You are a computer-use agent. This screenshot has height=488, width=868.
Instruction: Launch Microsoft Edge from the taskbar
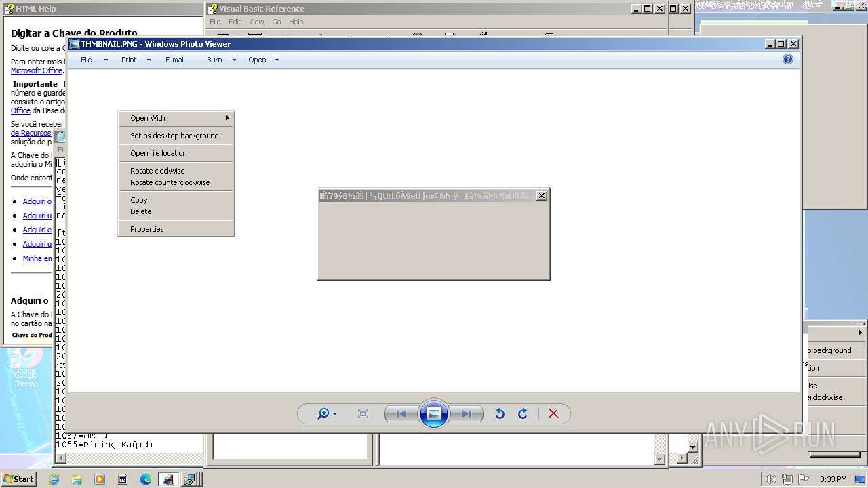146,479
